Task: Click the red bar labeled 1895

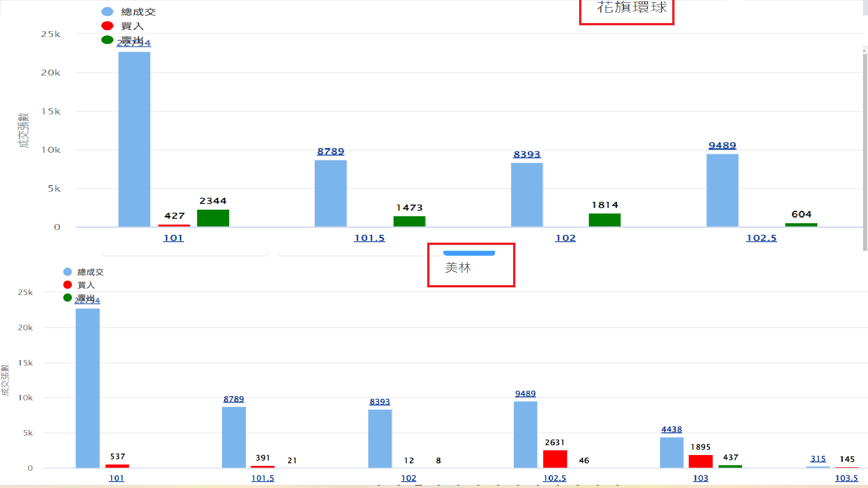Action: click(700, 461)
